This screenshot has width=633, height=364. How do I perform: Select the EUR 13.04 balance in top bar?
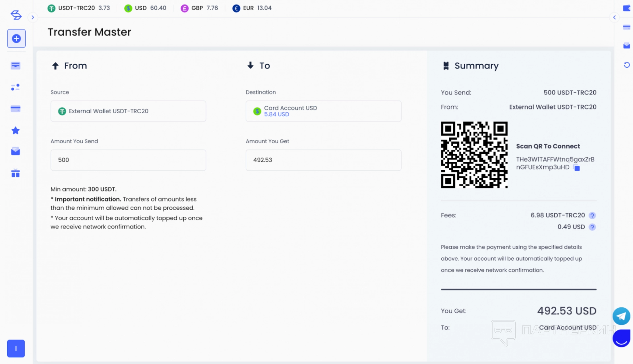tap(252, 8)
